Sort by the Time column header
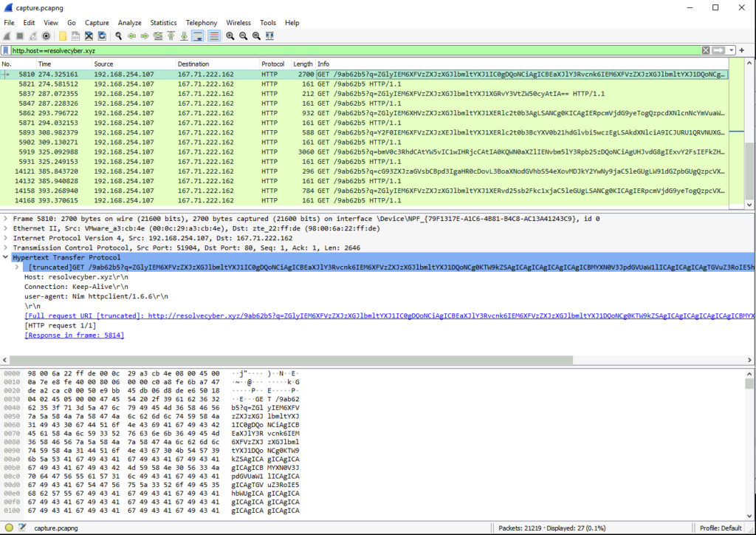This screenshot has width=756, height=535. (x=64, y=64)
